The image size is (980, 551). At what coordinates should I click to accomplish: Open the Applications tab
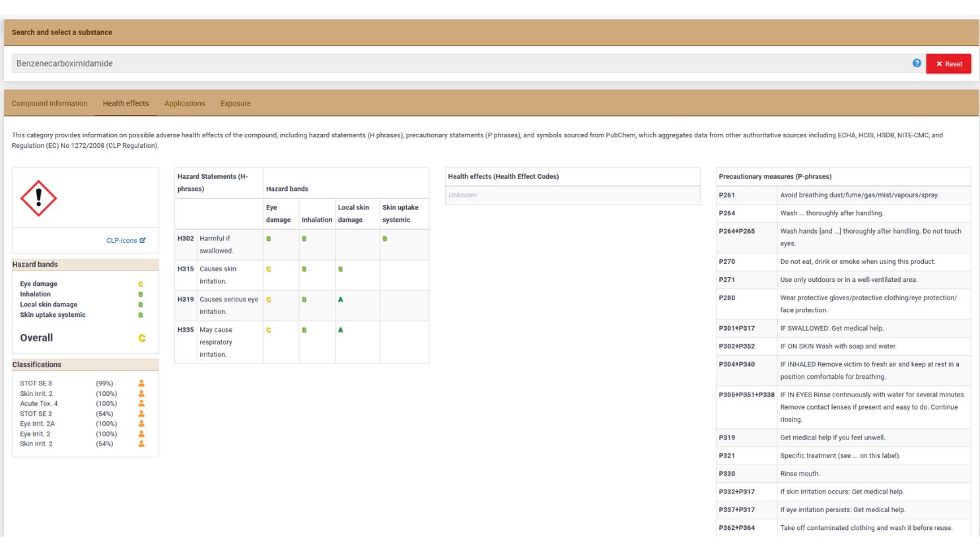184,103
